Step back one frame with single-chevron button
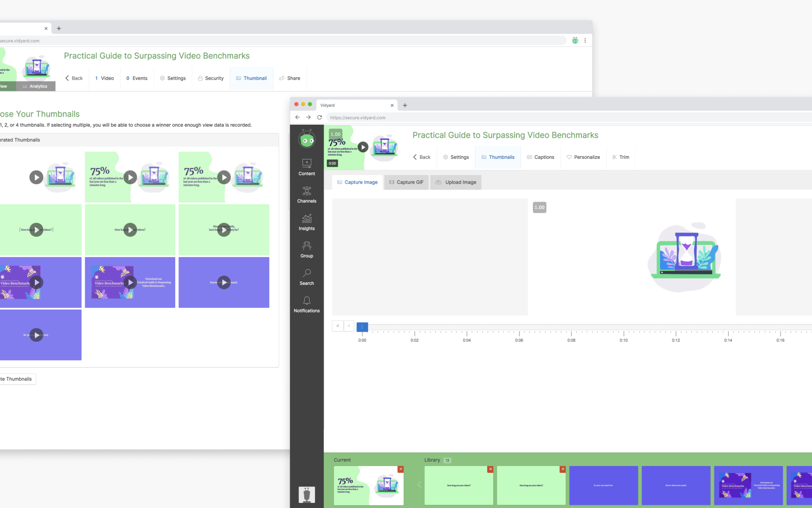 point(349,326)
